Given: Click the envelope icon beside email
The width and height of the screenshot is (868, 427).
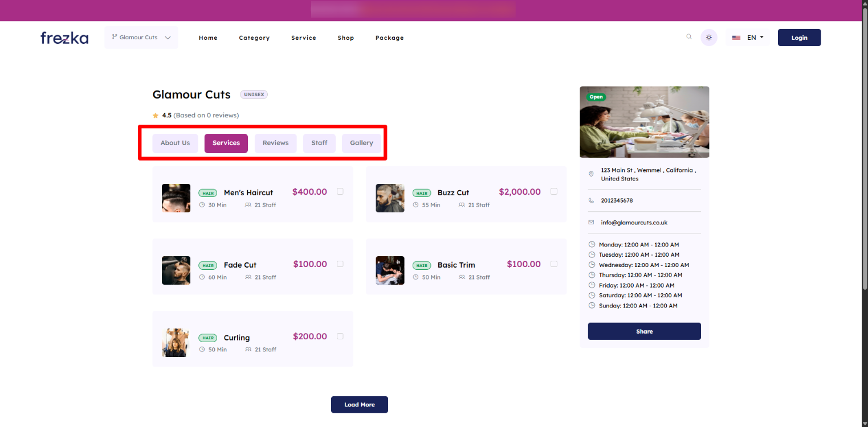Looking at the screenshot, I should pyautogui.click(x=591, y=223).
